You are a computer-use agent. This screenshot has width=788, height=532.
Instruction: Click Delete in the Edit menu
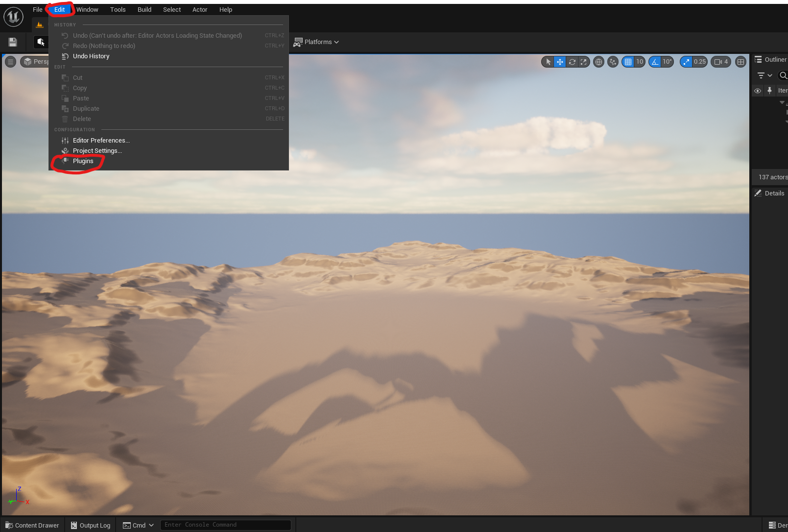pyautogui.click(x=168, y=119)
